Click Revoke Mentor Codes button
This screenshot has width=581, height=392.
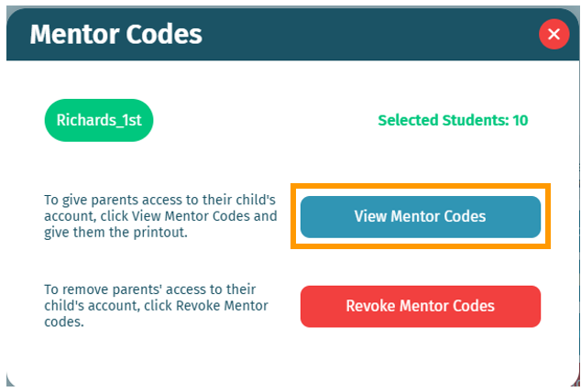pyautogui.click(x=421, y=306)
